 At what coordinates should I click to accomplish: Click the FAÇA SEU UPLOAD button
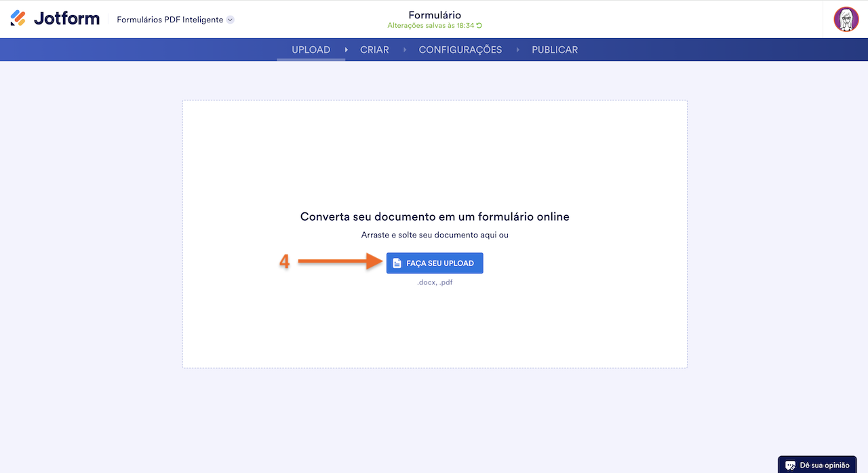(x=434, y=263)
